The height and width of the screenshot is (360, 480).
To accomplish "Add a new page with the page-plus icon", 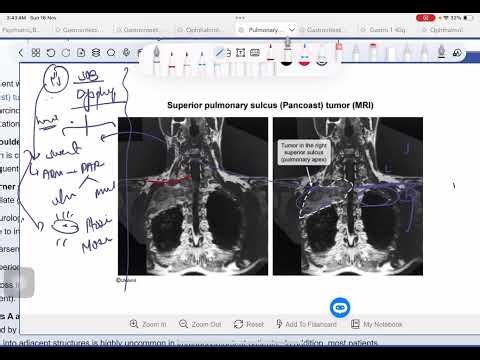I will 81,53.
